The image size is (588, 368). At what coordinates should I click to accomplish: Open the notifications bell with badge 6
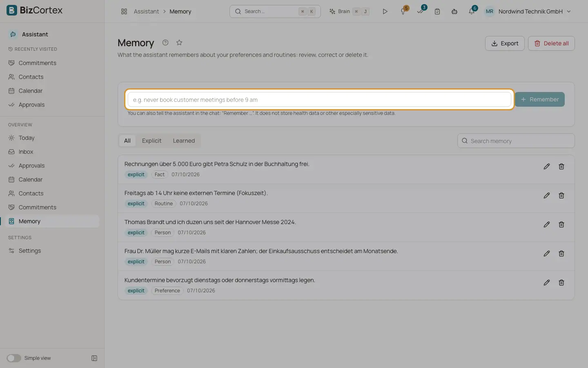pyautogui.click(x=472, y=11)
